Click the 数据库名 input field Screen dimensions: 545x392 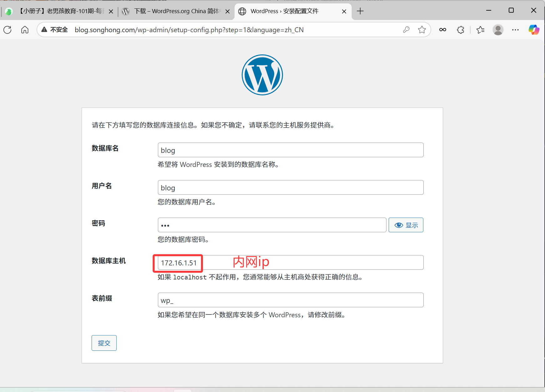pos(290,150)
